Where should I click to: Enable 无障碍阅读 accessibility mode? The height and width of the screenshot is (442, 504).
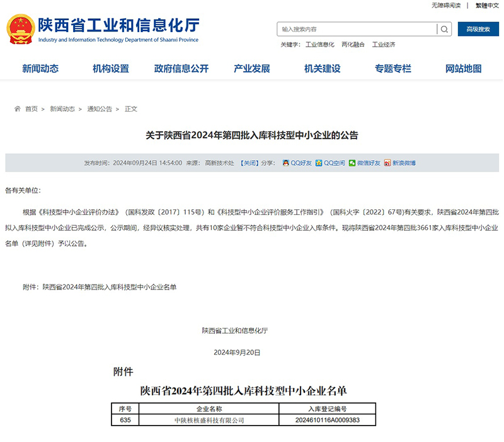[445, 5]
